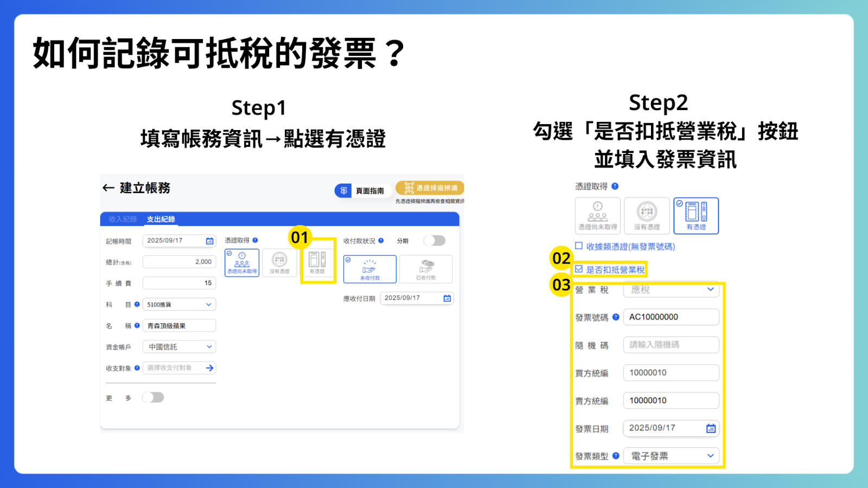The image size is (868, 488).
Task: Open the 資金帳戶 中國信託 dropdown
Action: 179,346
